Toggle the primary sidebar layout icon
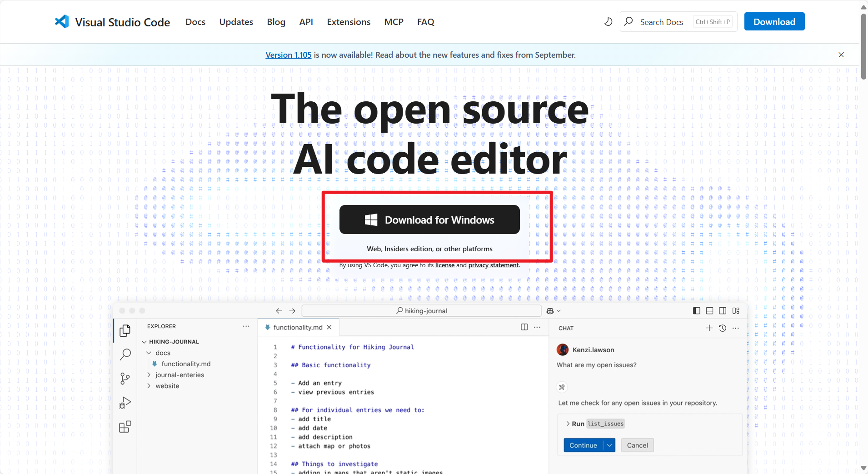Image resolution: width=868 pixels, height=474 pixels. (x=696, y=311)
